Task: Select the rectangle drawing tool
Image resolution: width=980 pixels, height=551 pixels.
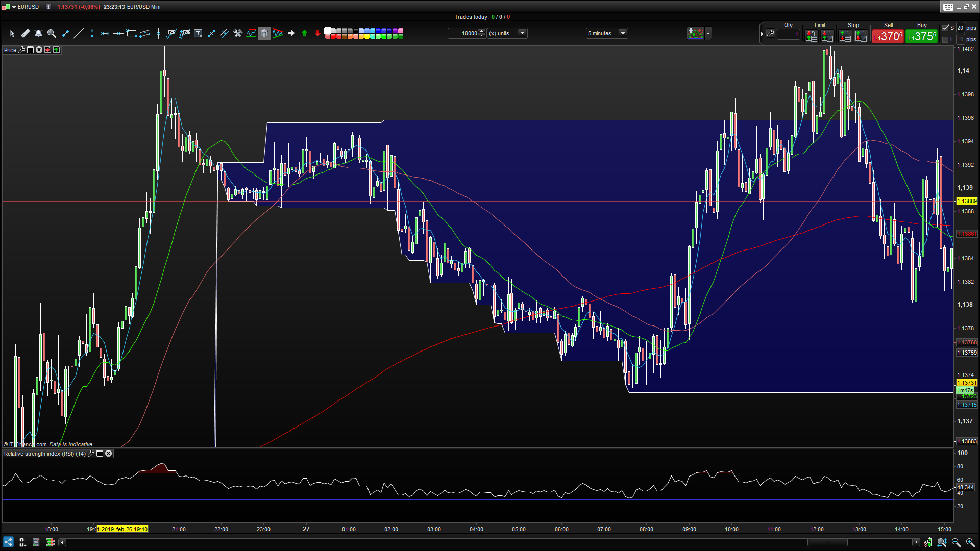Action: click(132, 33)
